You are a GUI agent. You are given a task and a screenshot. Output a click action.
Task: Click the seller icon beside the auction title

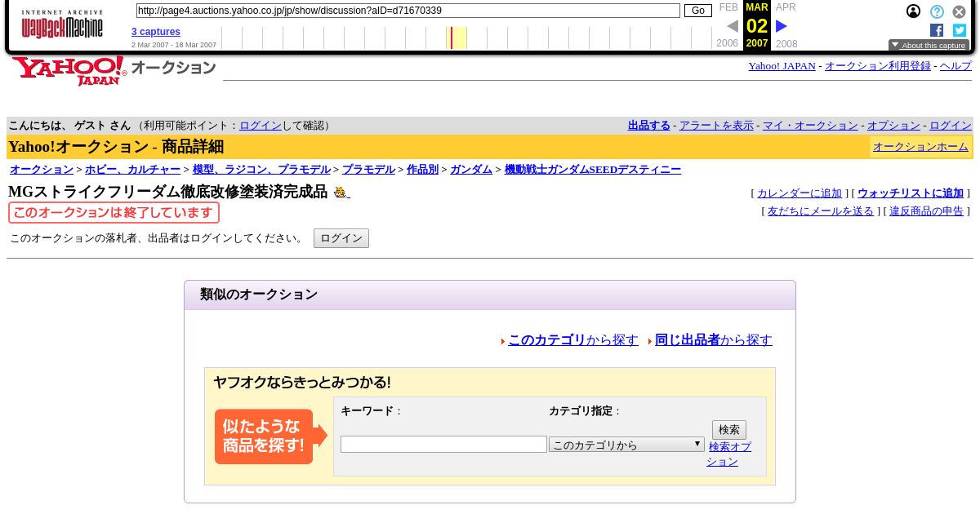coord(341,193)
